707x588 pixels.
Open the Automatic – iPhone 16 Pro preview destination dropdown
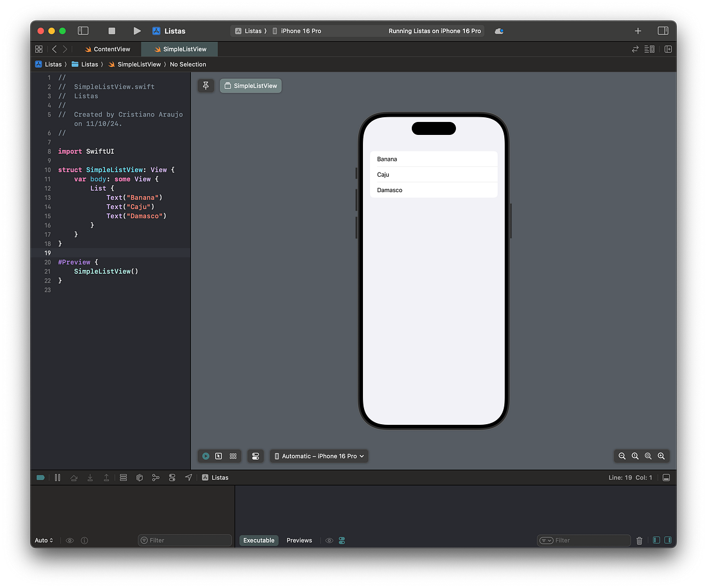319,455
